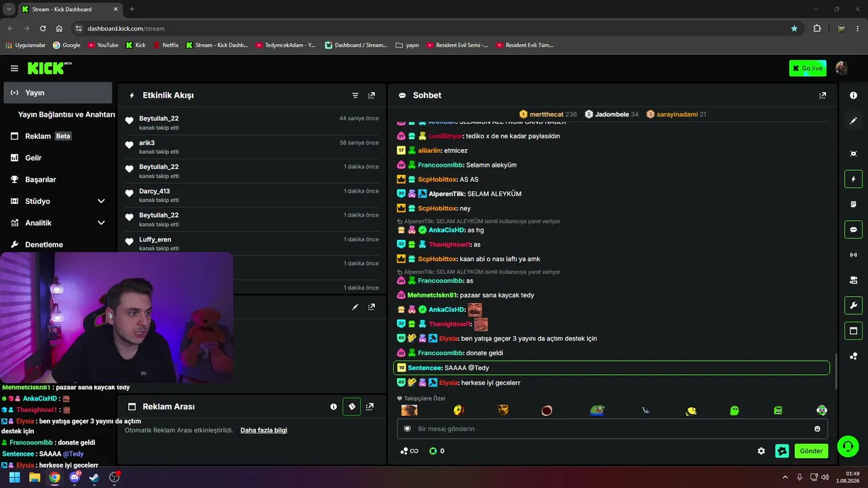Viewport: 868px width, 488px height.
Task: Click the emote image in AnkaCixHD's message
Action: point(475,310)
